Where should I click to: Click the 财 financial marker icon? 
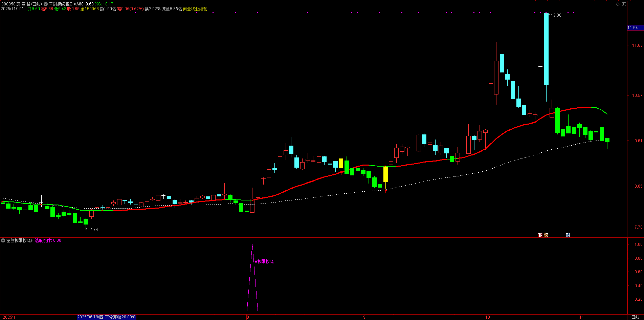pos(568,235)
